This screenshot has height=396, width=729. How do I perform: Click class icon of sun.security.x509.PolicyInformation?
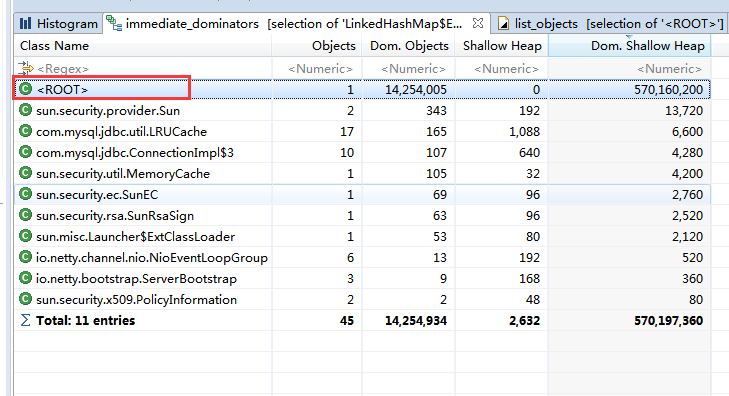26,299
